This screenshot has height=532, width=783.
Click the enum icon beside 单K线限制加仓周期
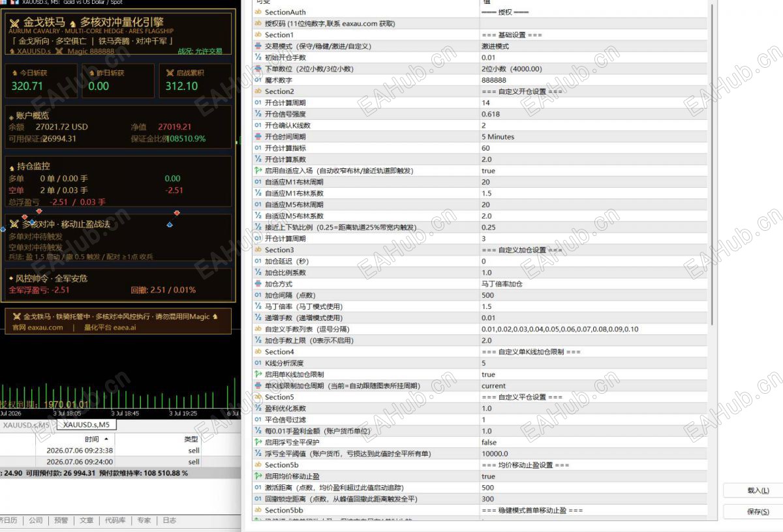pos(258,386)
